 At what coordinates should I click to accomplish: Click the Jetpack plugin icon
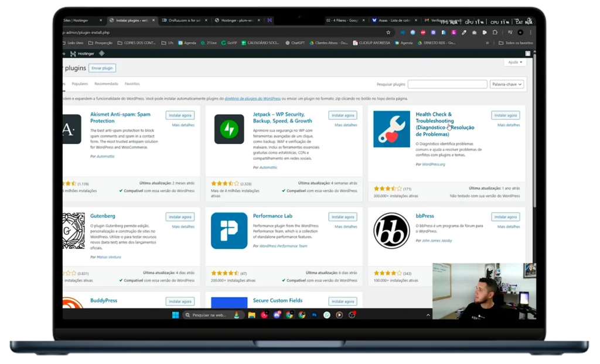pos(229,129)
